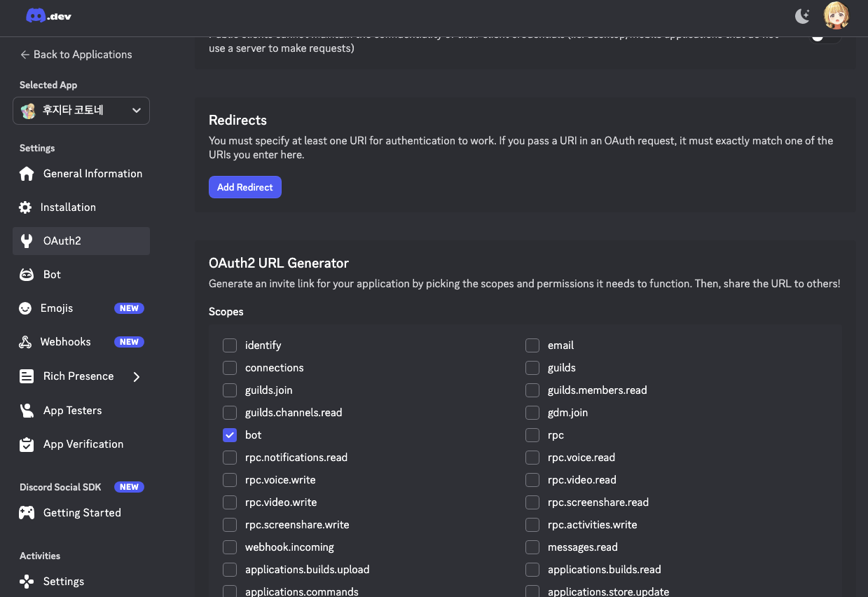Click the Discord.dev logo
Screen dimensions: 868x597
tap(48, 15)
